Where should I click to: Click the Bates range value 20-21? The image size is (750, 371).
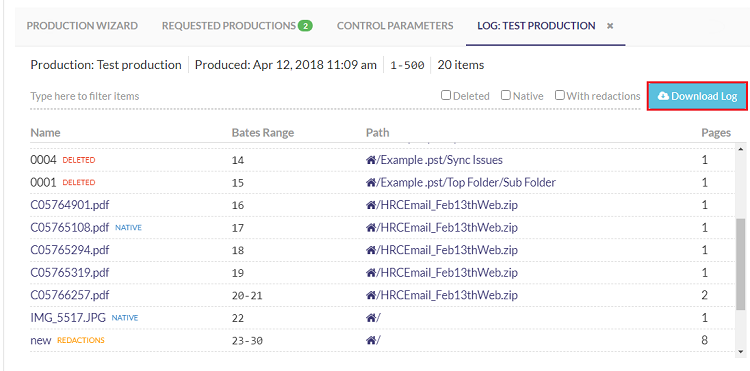247,296
